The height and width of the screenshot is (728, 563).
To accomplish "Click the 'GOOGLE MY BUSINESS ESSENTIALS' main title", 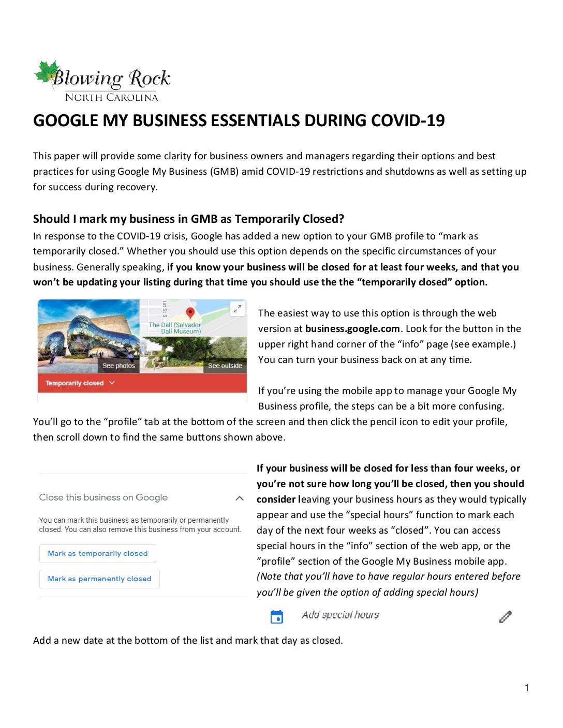I will [239, 120].
